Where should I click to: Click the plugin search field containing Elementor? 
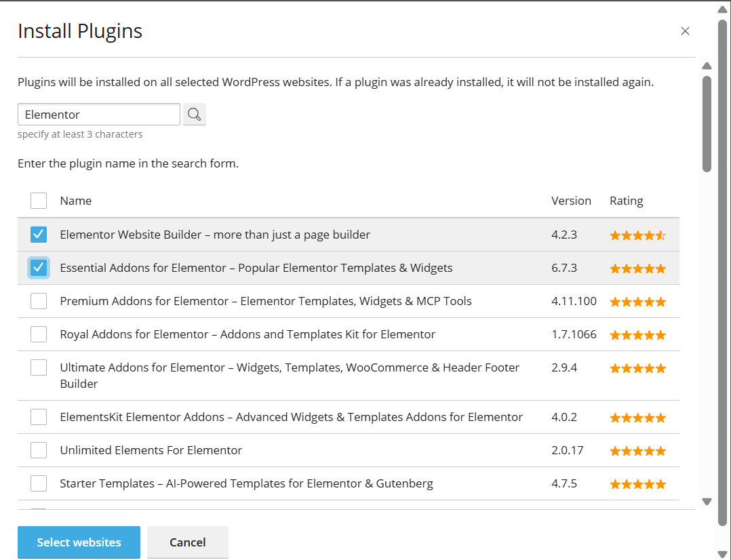pos(99,115)
